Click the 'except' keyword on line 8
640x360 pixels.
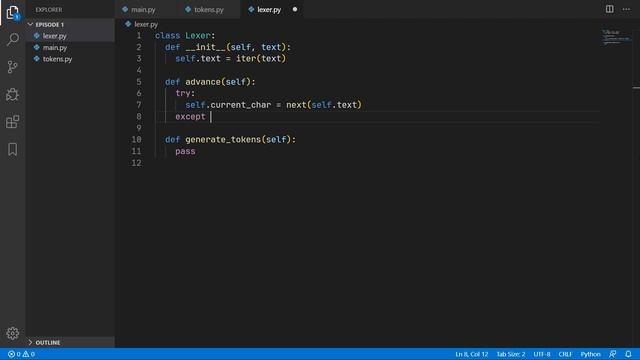click(x=190, y=117)
